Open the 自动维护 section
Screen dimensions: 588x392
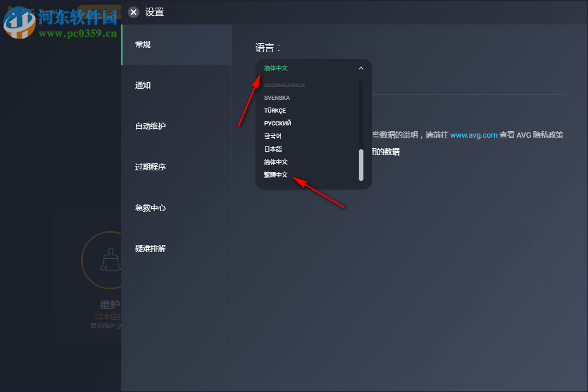coord(149,126)
